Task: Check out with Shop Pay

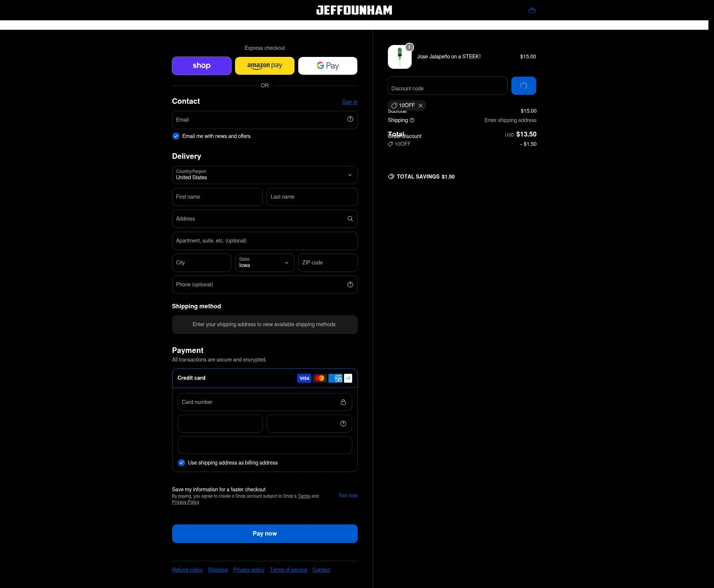Action: click(x=202, y=66)
